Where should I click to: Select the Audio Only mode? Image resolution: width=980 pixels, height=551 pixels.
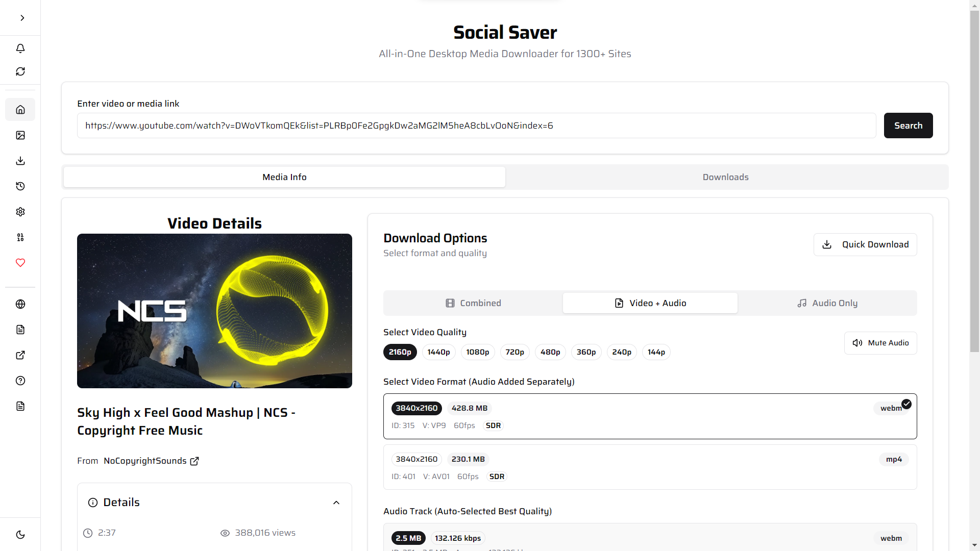(x=827, y=303)
